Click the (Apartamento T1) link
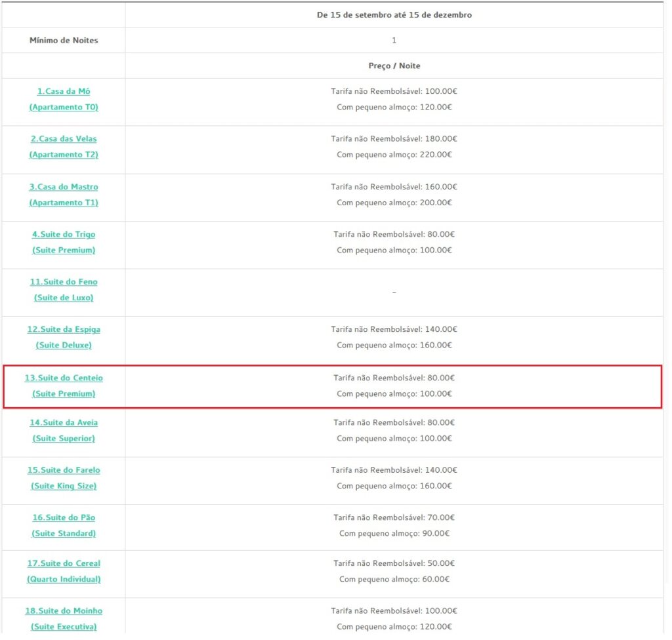Screen dimensions: 672x640 point(64,203)
